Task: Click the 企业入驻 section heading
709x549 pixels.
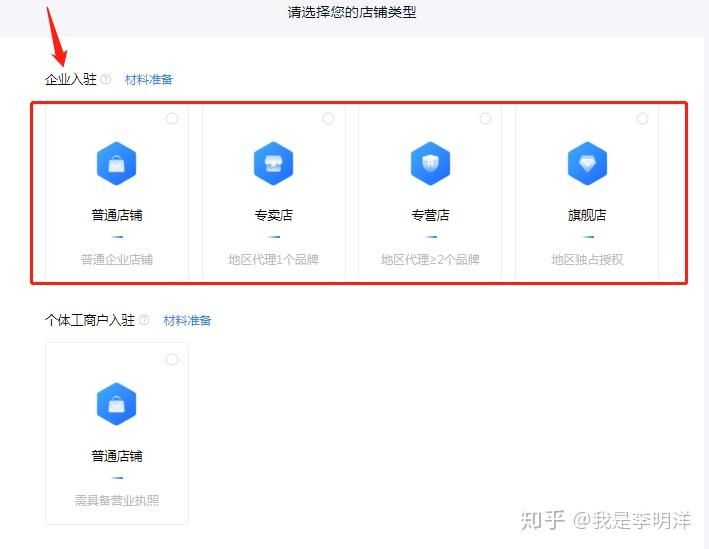Action: tap(71, 80)
